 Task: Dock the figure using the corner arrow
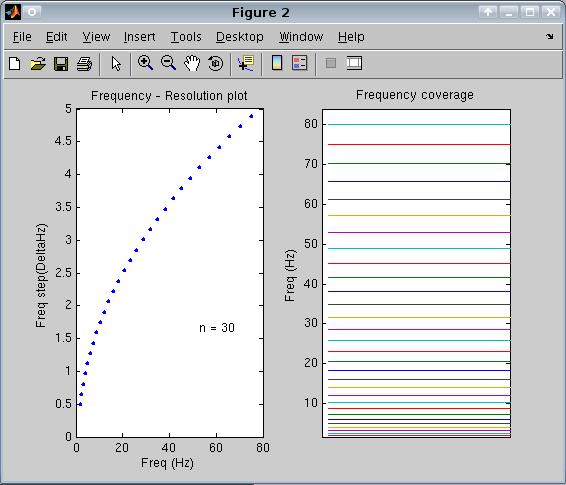(x=549, y=36)
